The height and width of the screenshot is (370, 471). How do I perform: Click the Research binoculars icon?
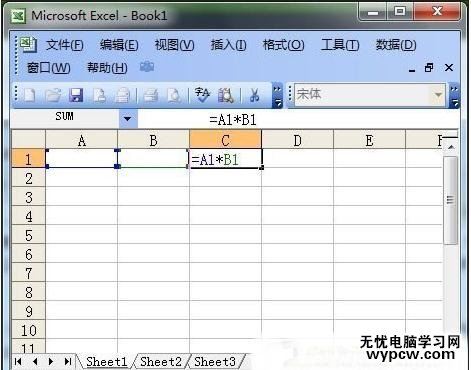226,96
